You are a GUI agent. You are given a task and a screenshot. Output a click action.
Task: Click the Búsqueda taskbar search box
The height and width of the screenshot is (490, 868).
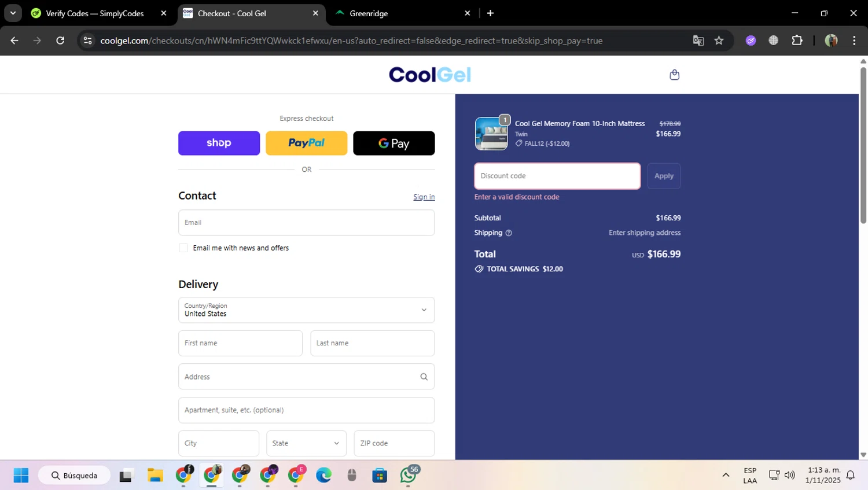pyautogui.click(x=74, y=476)
